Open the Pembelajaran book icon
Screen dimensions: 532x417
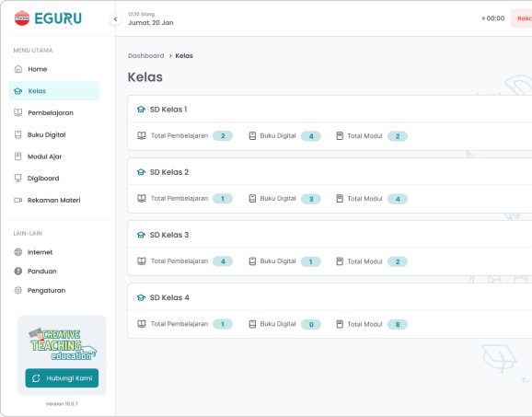pos(18,112)
